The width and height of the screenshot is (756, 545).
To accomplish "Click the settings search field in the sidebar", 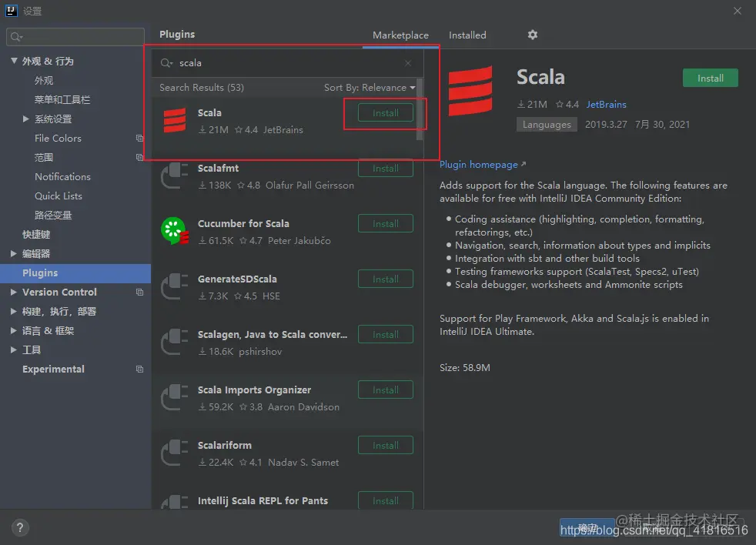I will [x=75, y=37].
